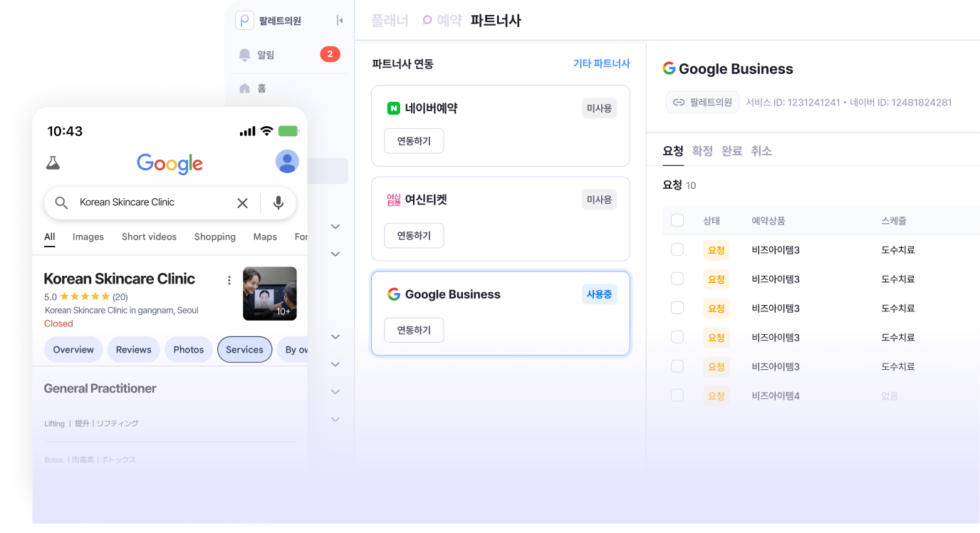Screen dimensions: 980x533
Task: Click the red Closed status text
Action: coord(58,324)
